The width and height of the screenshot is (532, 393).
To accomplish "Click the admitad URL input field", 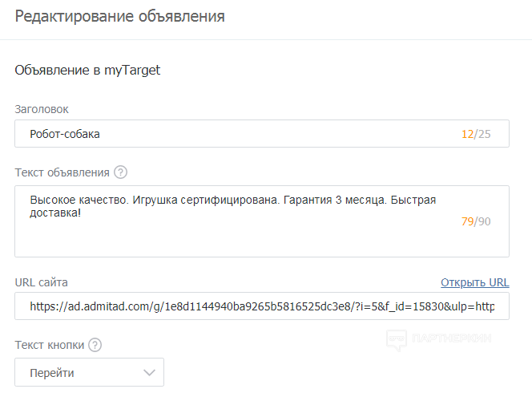I will pyautogui.click(x=262, y=306).
